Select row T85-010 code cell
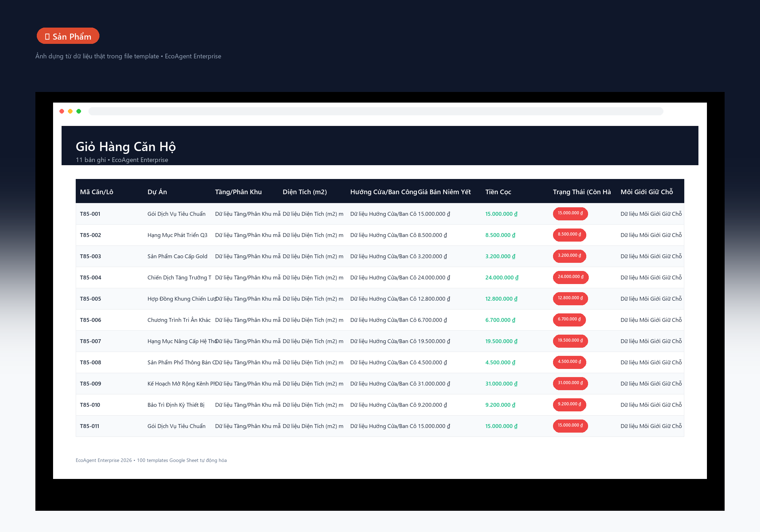Screen dimensions: 760x532 point(90,405)
